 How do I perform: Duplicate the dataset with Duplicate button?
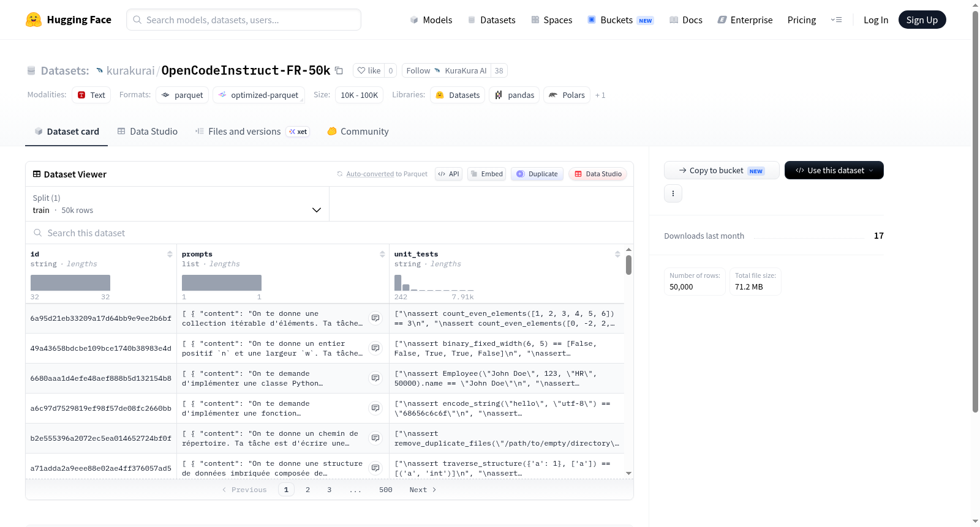pos(537,174)
